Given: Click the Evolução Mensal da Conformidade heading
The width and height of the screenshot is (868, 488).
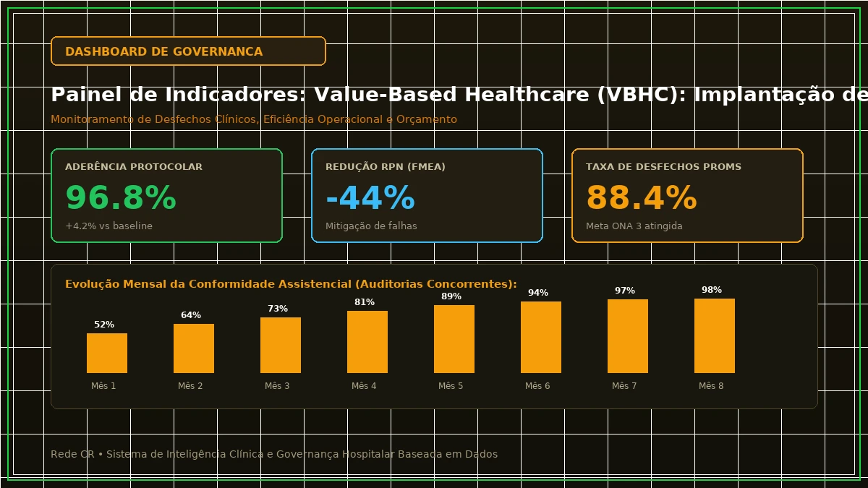Looking at the screenshot, I should (291, 284).
